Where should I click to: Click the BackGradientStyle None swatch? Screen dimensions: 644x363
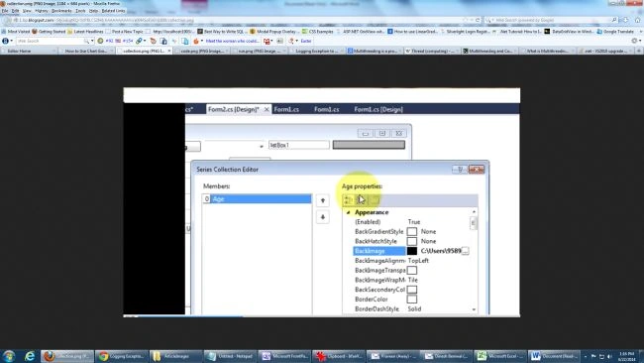tap(411, 232)
